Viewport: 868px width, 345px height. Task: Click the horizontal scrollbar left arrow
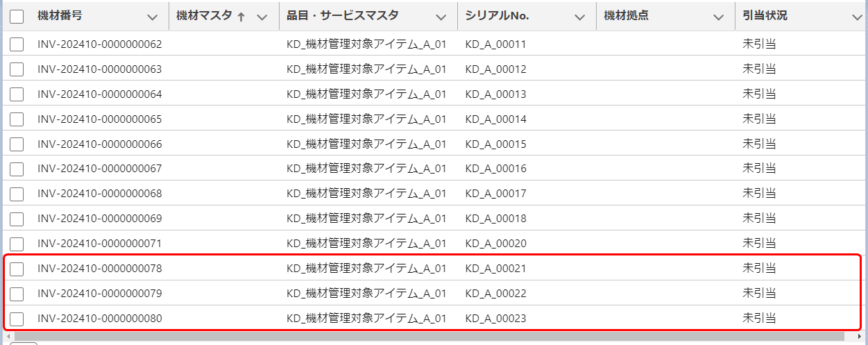point(7,337)
